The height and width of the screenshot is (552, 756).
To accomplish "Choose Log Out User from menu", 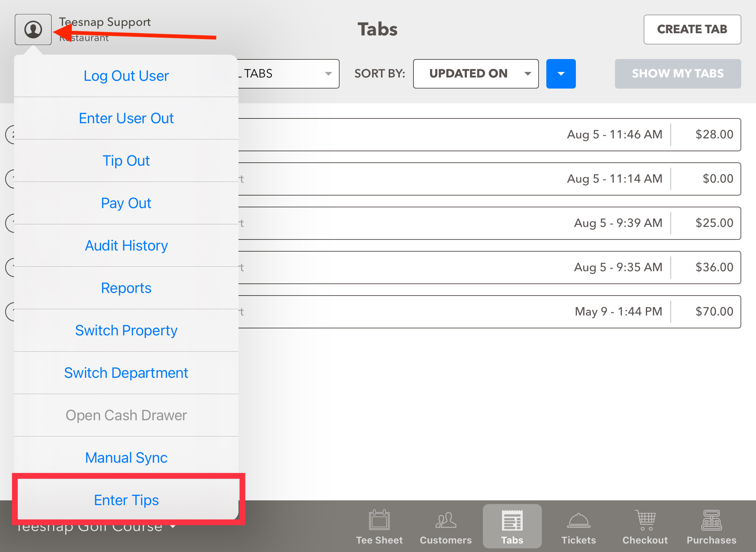I will 126,76.
